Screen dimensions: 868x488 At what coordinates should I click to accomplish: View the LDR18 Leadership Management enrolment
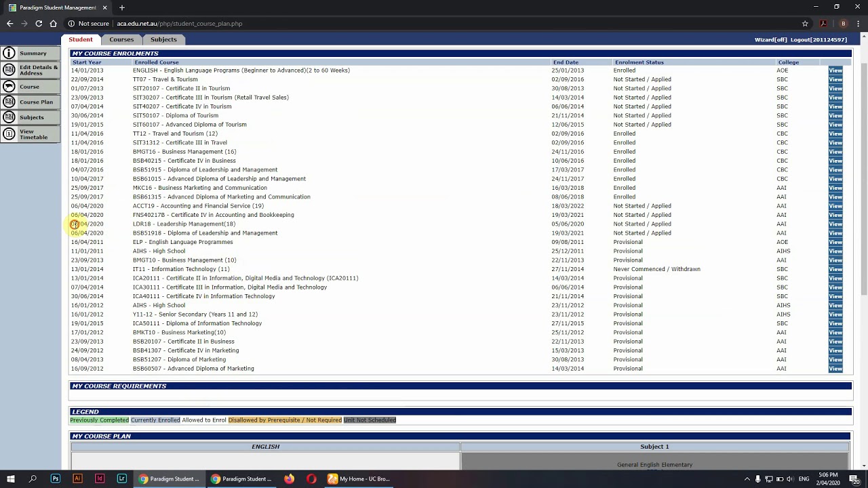pyautogui.click(x=835, y=224)
